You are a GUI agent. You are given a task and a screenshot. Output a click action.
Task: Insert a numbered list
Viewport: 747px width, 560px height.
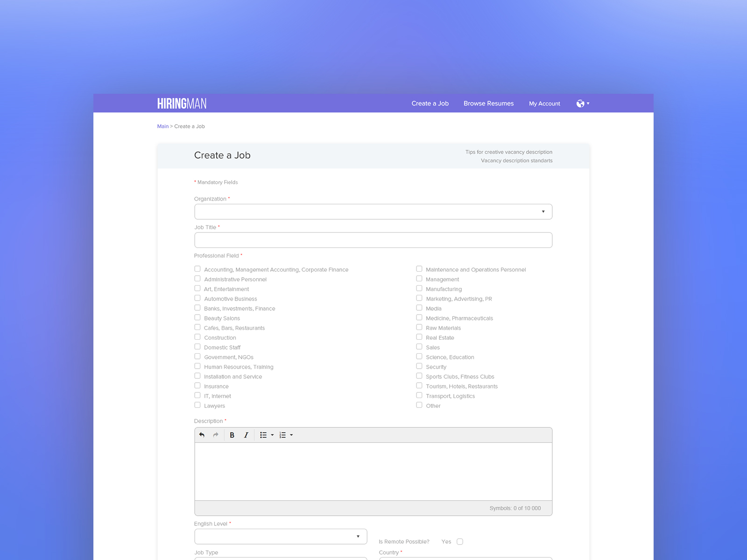click(x=282, y=435)
